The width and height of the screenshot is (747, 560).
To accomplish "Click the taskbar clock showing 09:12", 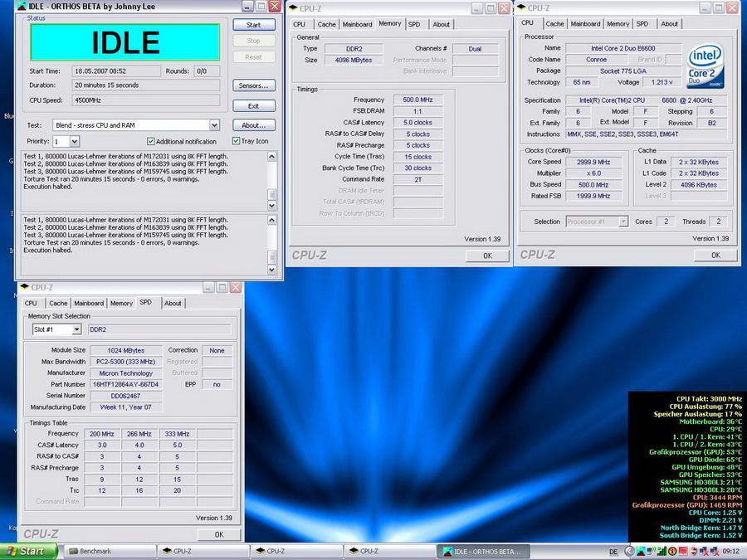I will pos(731,552).
